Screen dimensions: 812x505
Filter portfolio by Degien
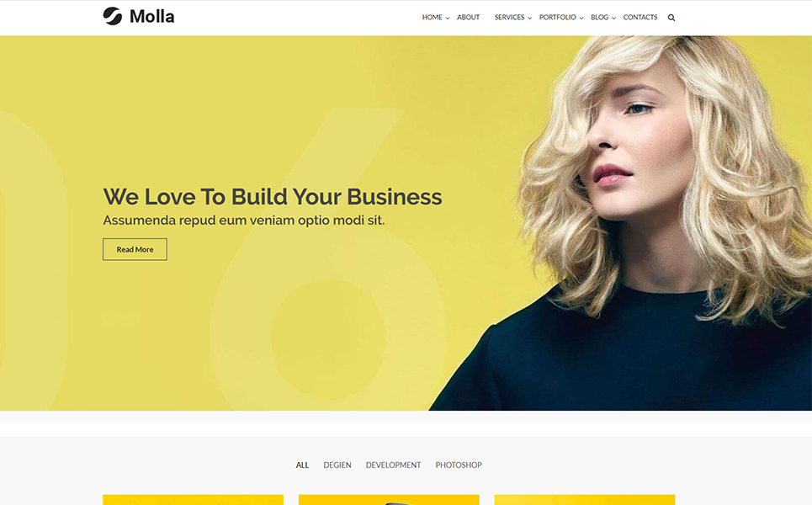coord(337,465)
